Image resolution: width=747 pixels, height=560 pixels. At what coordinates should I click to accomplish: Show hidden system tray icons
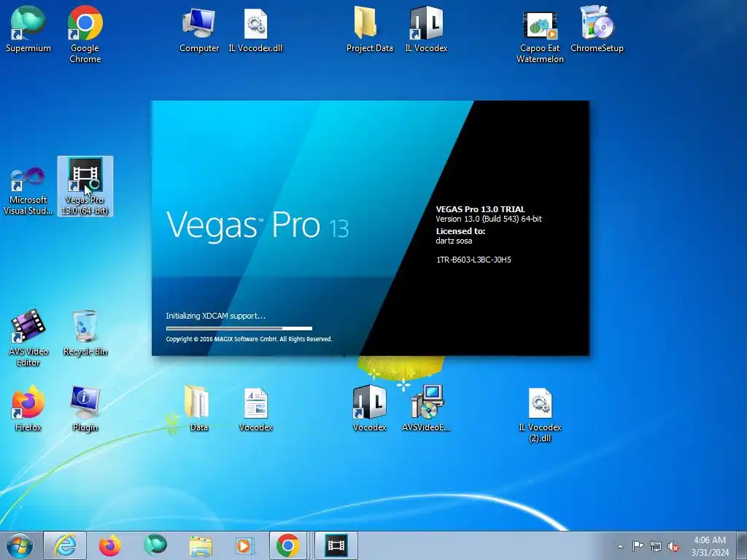pyautogui.click(x=620, y=546)
